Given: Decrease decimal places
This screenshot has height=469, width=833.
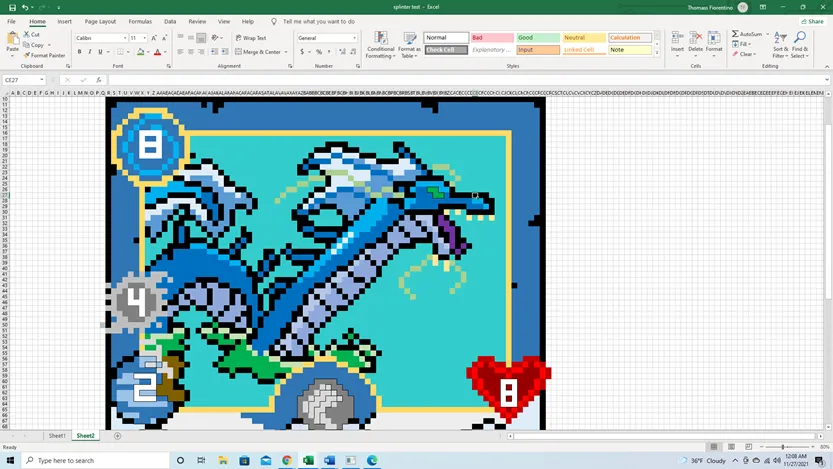Looking at the screenshot, I should [x=354, y=52].
